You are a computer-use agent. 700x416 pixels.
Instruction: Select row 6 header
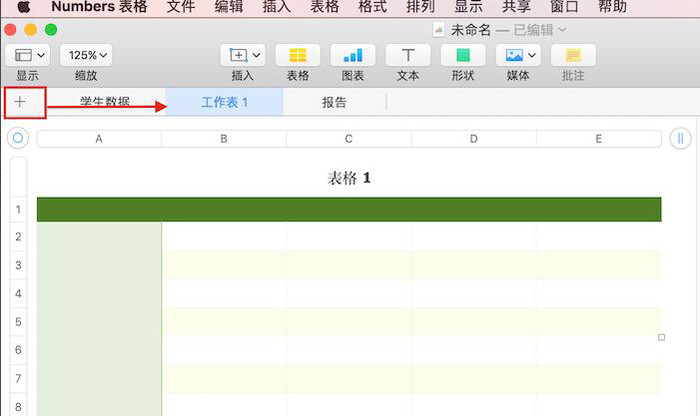coord(18,350)
